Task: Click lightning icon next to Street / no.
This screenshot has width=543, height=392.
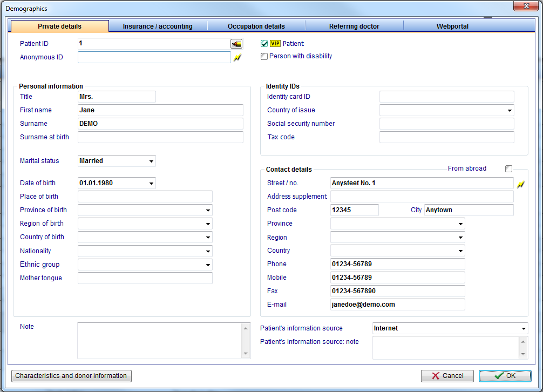Action: [520, 184]
